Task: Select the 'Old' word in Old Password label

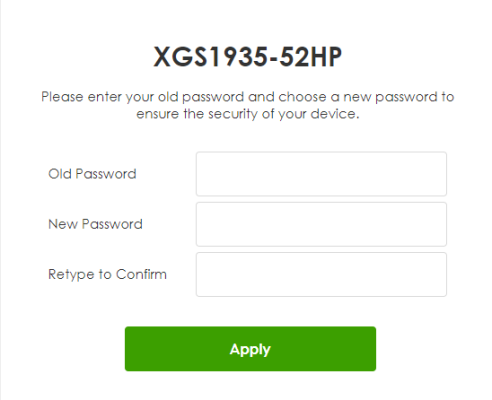Action: click(60, 174)
